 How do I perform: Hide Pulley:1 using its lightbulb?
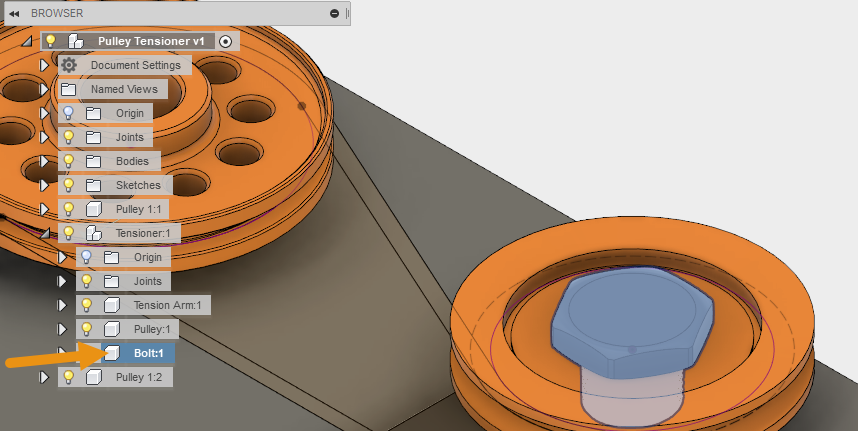click(86, 330)
